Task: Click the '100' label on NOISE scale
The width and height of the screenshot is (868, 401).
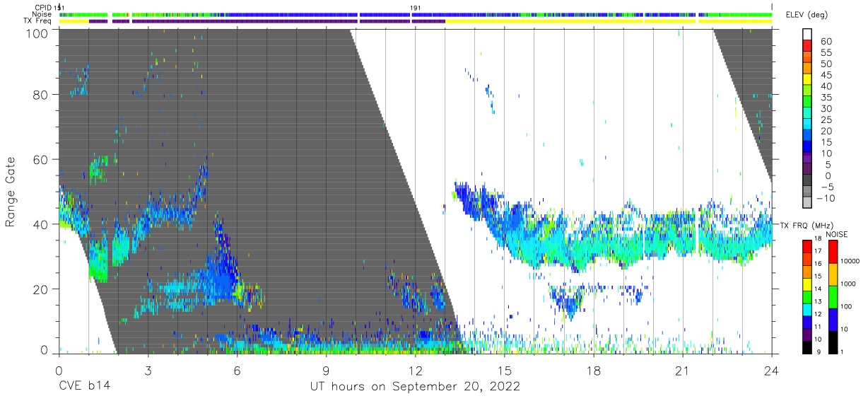Action: [848, 307]
